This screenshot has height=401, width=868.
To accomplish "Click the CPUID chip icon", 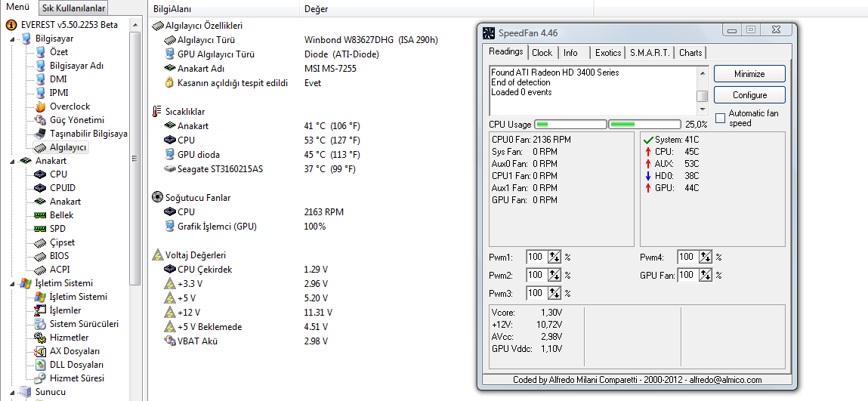I will (40, 188).
